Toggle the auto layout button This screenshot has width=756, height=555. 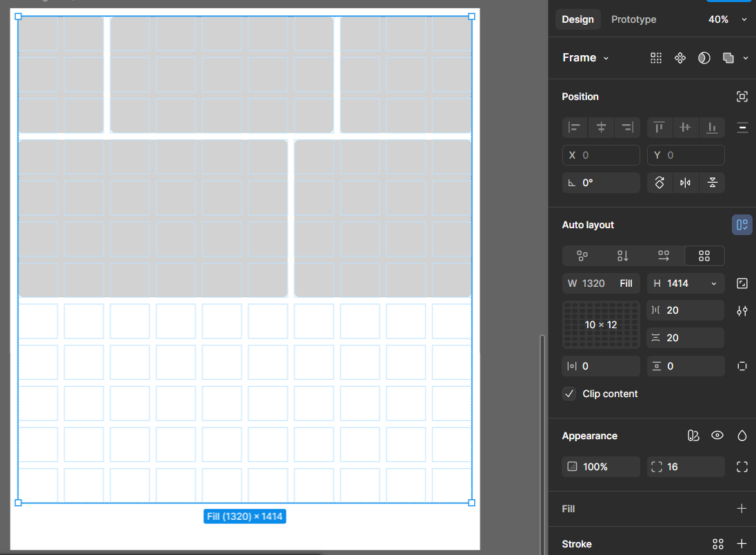(742, 225)
